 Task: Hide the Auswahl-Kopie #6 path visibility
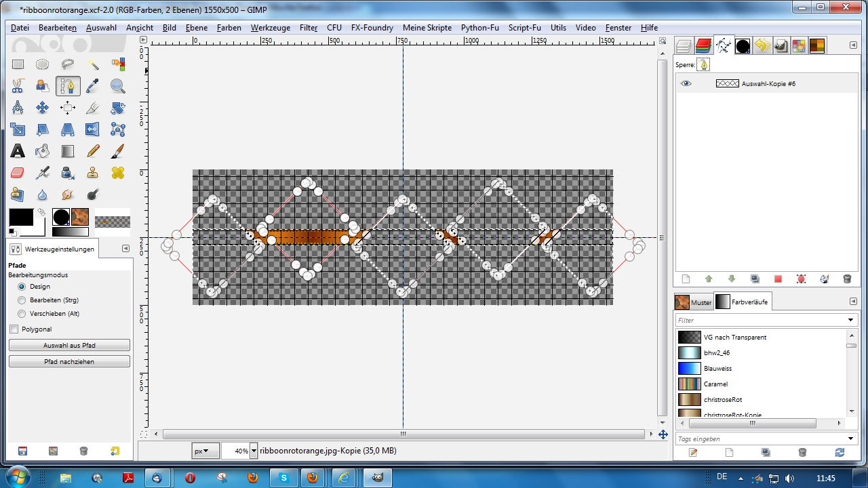tap(686, 83)
